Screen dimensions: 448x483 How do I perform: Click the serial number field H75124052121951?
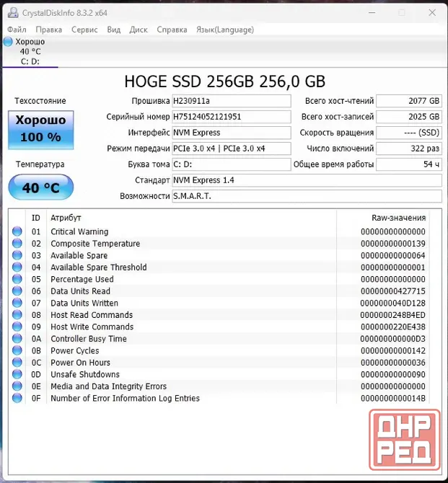point(232,117)
